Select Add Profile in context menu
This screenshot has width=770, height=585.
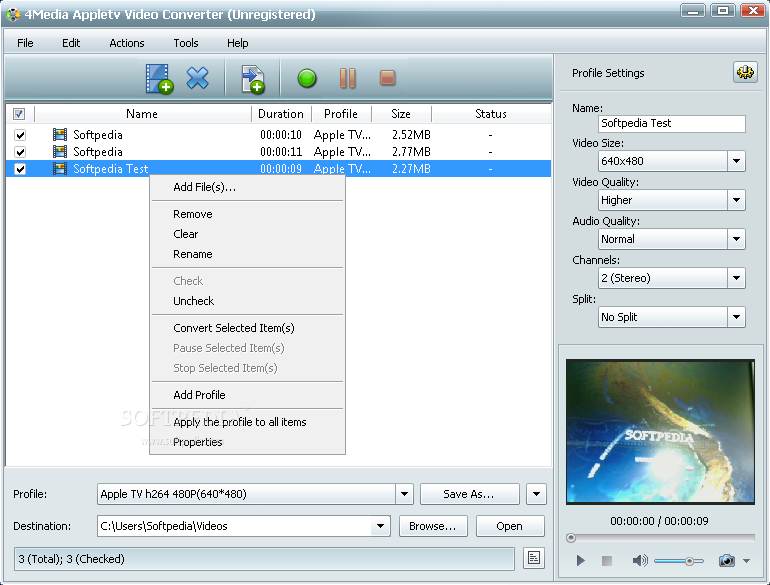point(247,395)
